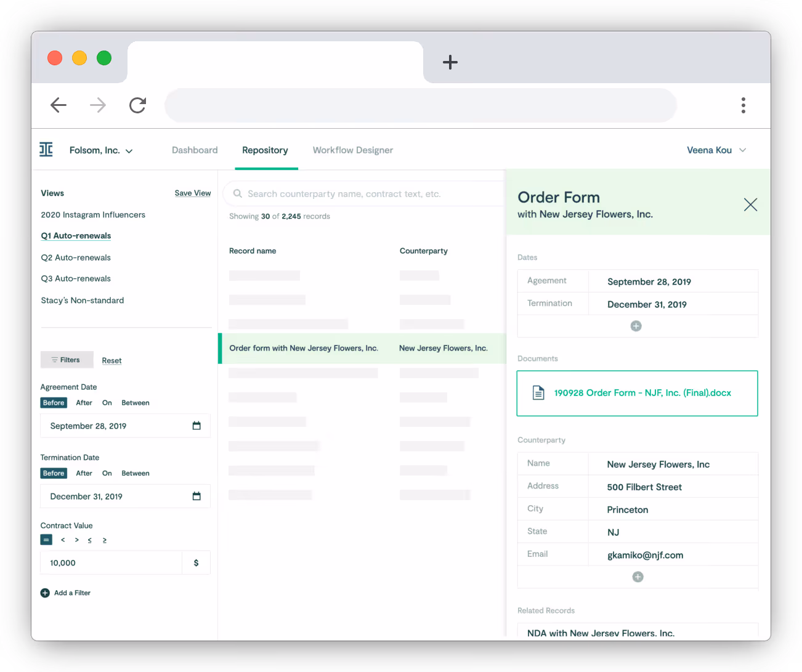The width and height of the screenshot is (802, 672).
Task: Click the browser address bar
Action: (421, 105)
